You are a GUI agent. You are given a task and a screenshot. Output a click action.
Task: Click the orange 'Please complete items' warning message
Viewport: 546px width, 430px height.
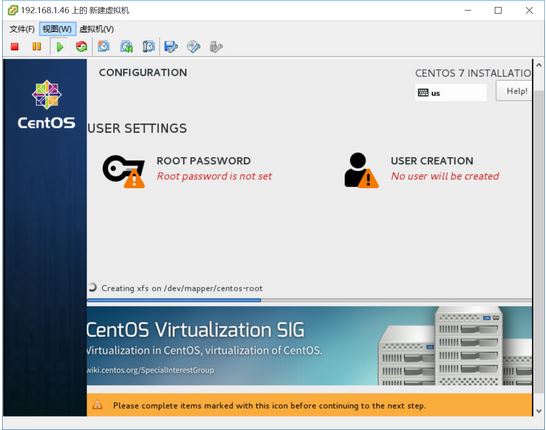click(x=269, y=406)
